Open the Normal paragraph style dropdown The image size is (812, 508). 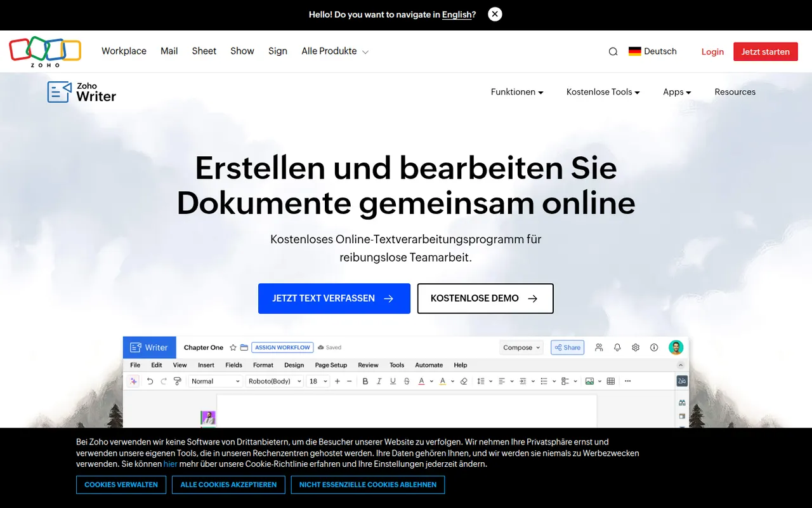pos(215,381)
